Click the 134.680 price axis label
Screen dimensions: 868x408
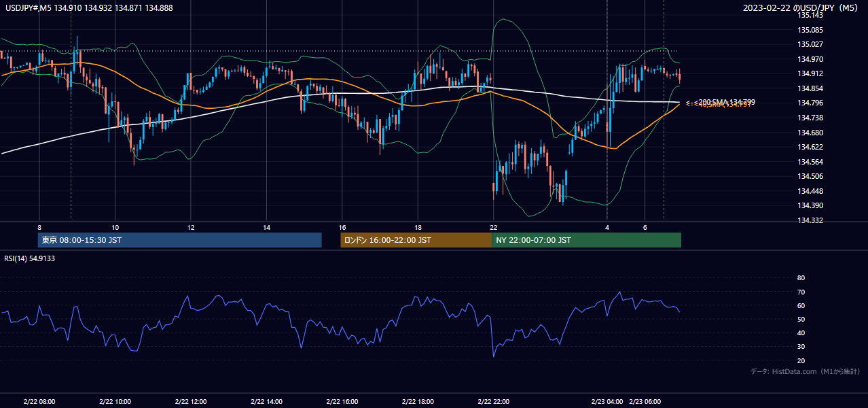point(810,133)
